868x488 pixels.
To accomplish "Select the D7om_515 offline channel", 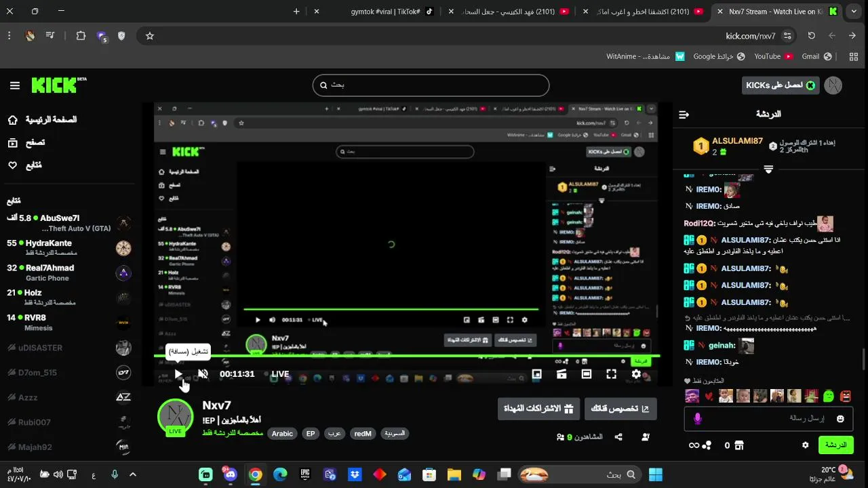I will 68,372.
